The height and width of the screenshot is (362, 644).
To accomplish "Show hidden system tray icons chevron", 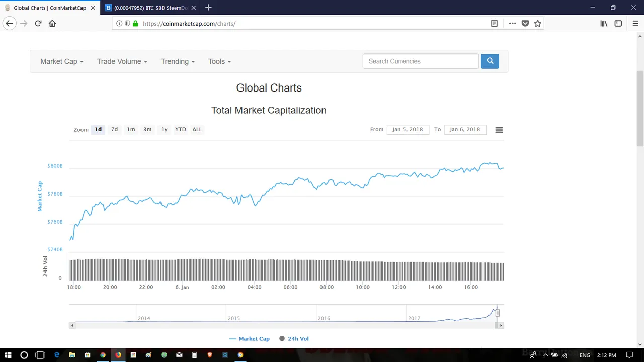I will pos(545,355).
